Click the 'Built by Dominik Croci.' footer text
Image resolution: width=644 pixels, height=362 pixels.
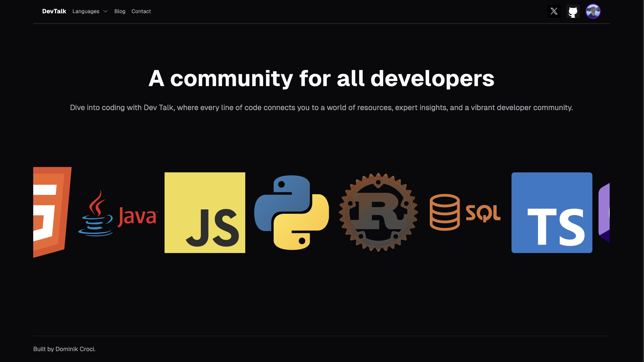[x=64, y=349]
